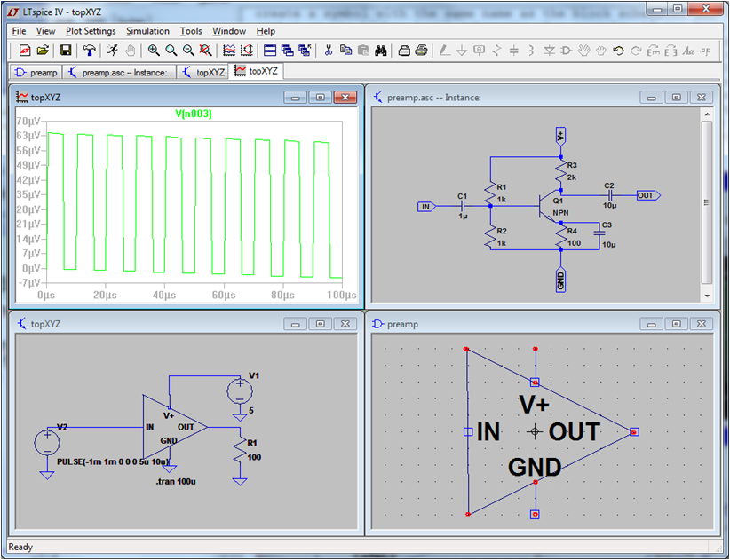Image resolution: width=730 pixels, height=560 pixels.
Task: Open the Plot Settings menu
Action: [91, 31]
